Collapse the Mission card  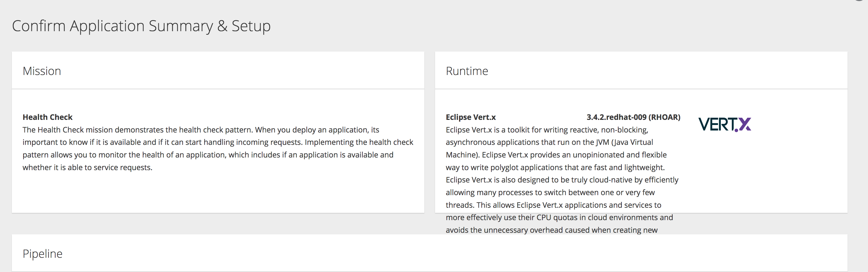point(42,71)
